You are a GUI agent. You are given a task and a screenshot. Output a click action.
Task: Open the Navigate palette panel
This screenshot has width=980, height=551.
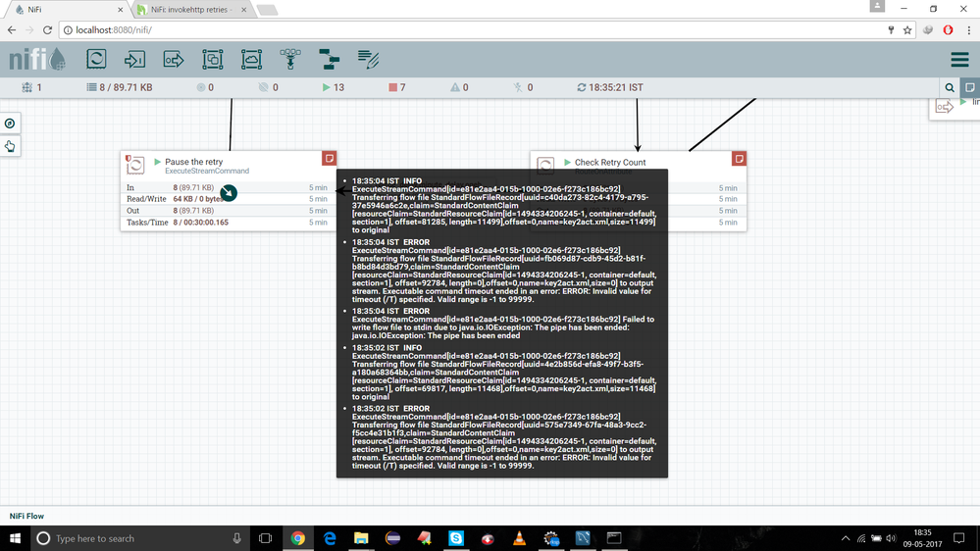pyautogui.click(x=10, y=124)
